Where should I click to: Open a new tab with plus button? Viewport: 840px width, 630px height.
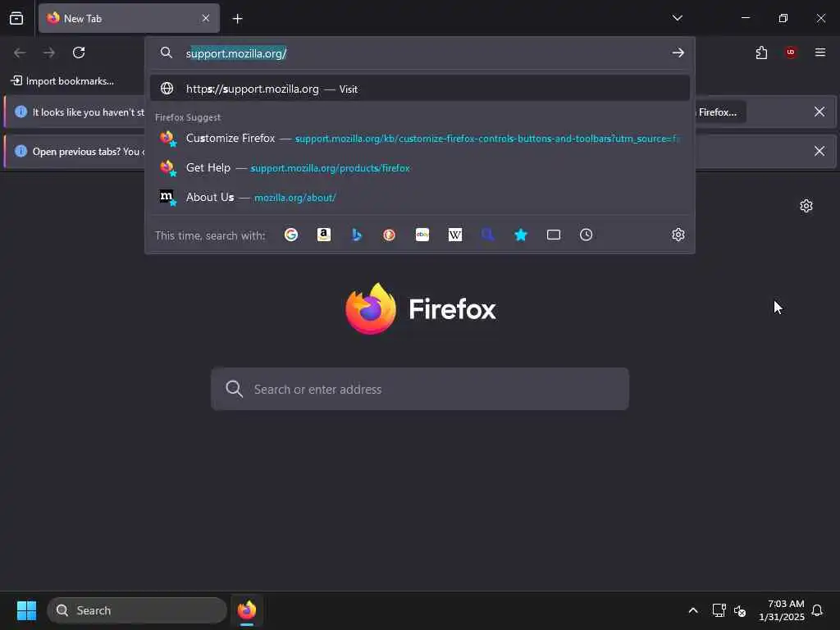[x=237, y=19]
